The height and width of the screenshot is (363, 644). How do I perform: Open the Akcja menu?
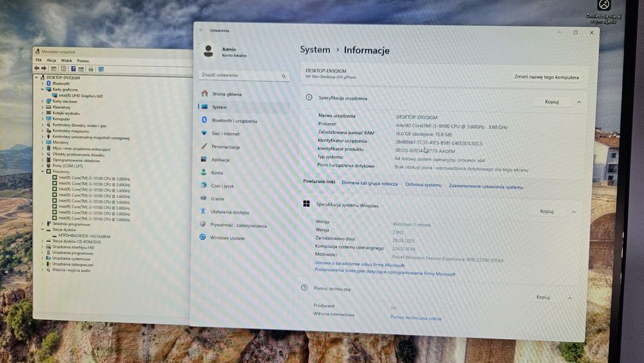pyautogui.click(x=52, y=60)
